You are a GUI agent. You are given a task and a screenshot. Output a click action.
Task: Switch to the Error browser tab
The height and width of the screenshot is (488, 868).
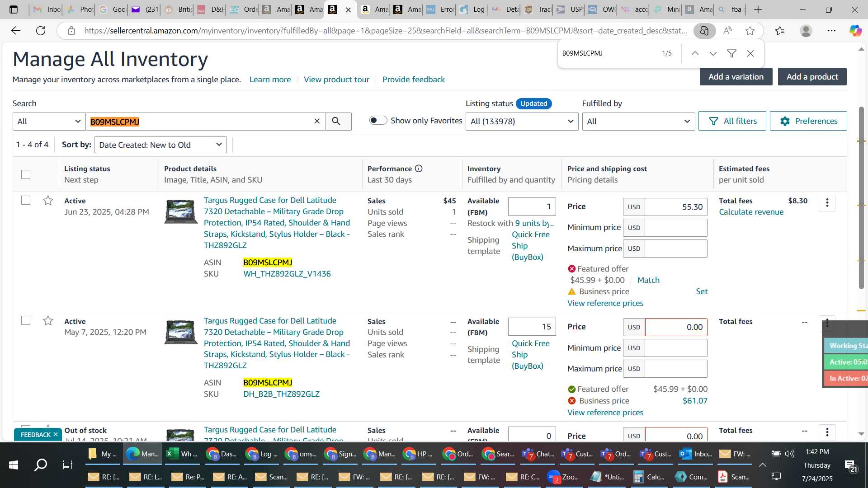point(439,9)
